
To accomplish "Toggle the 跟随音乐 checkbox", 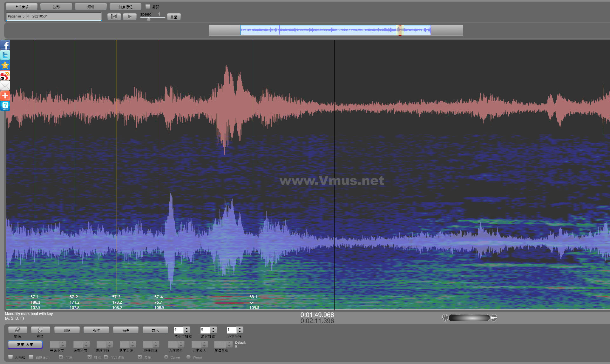I will click(x=31, y=357).
